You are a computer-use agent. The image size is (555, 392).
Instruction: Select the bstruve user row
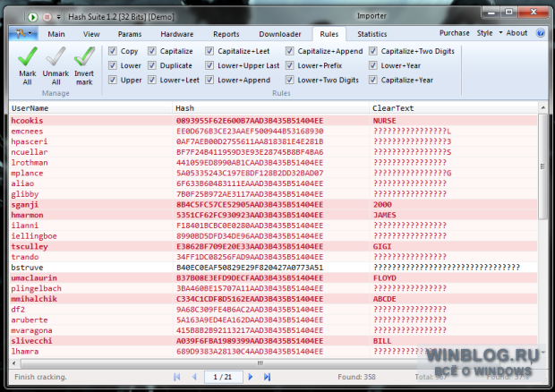pos(273,267)
